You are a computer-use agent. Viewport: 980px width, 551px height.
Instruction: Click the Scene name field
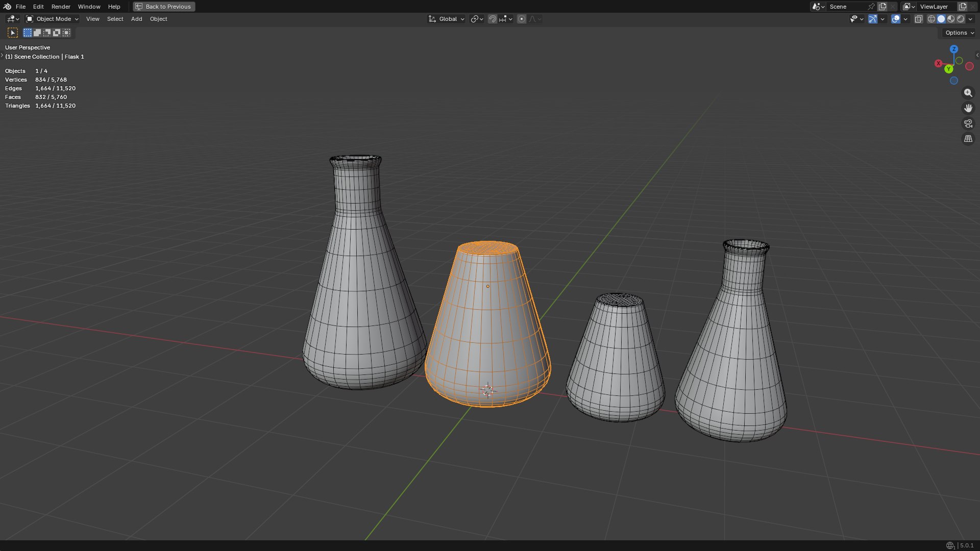click(846, 7)
